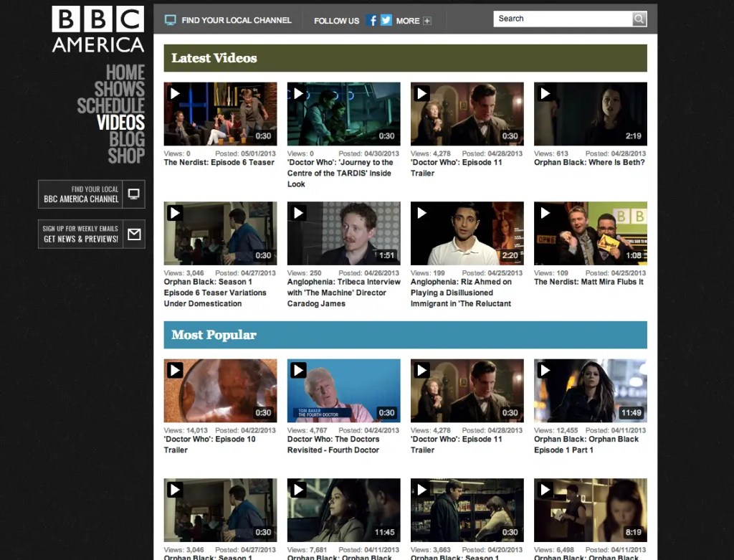Click the BBC America logo
Image resolution: width=734 pixels, height=560 pixels.
tap(97, 29)
